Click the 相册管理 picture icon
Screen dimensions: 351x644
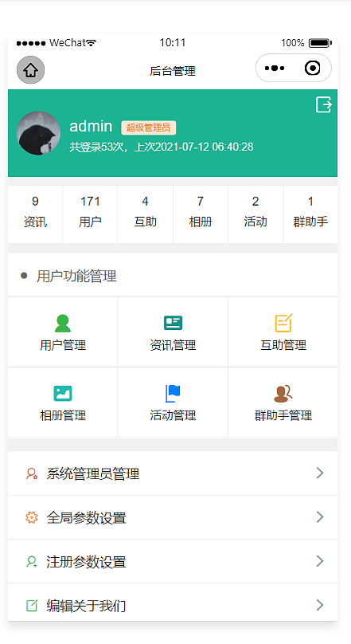(63, 394)
